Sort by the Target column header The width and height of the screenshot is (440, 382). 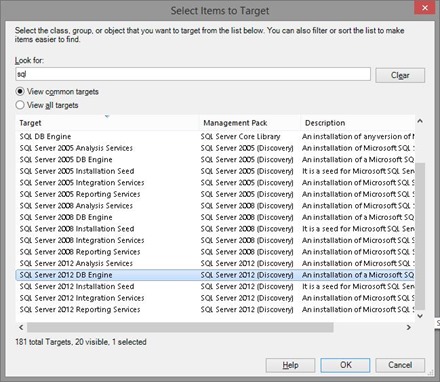107,123
